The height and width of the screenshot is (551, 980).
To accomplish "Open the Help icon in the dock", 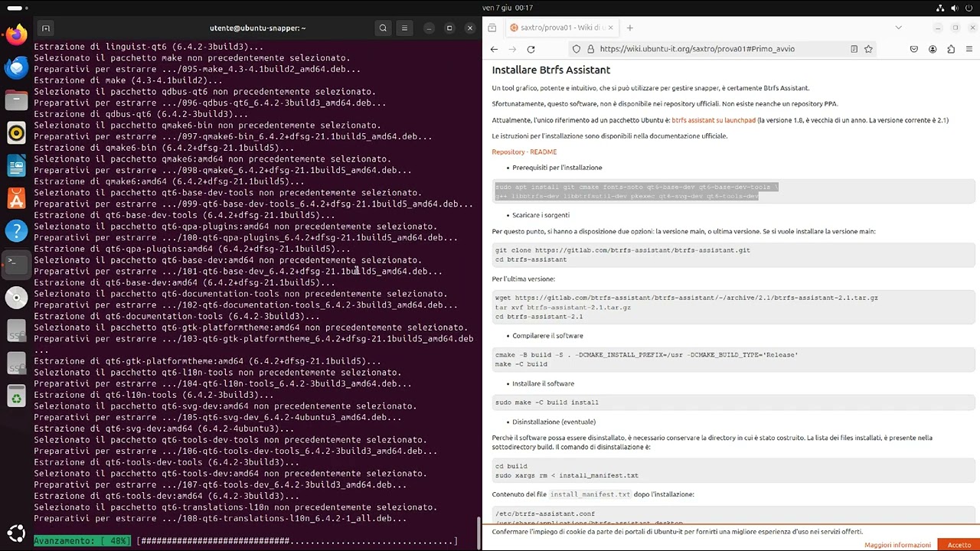I will pos(16,231).
